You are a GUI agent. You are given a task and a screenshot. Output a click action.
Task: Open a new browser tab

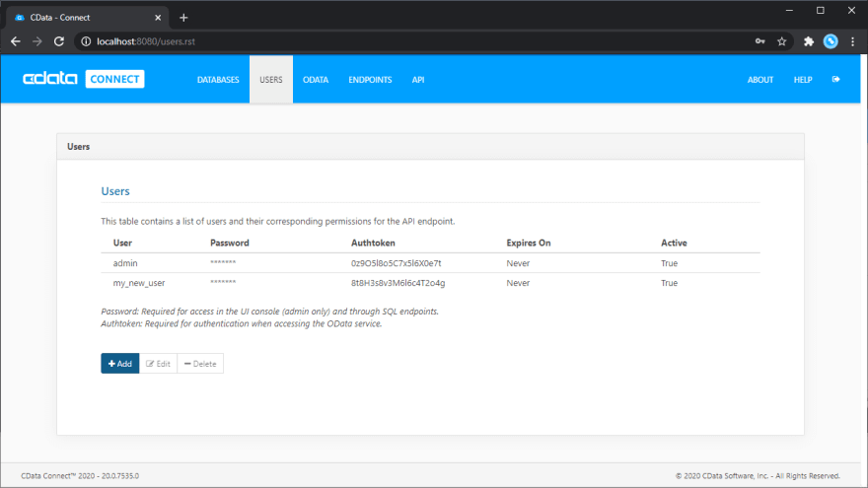(183, 18)
